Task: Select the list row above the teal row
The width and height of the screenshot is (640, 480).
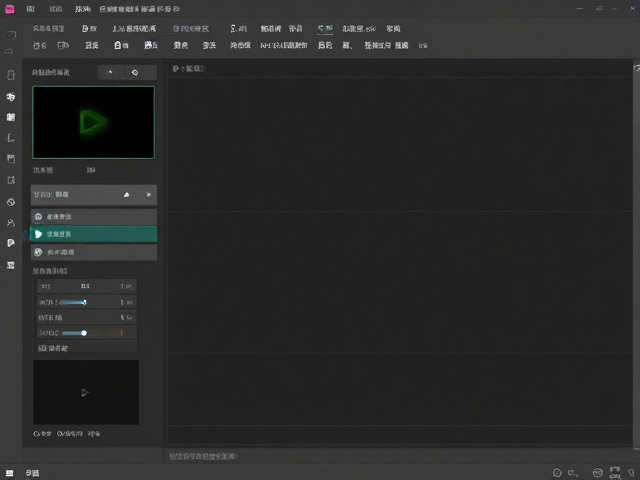Action: pos(93,217)
